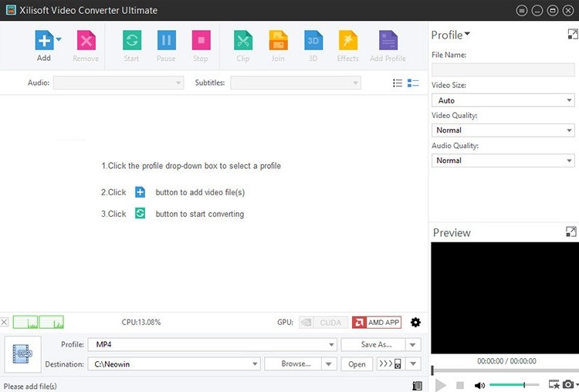579x392 pixels.
Task: Switch to detailed list view
Action: coord(413,83)
